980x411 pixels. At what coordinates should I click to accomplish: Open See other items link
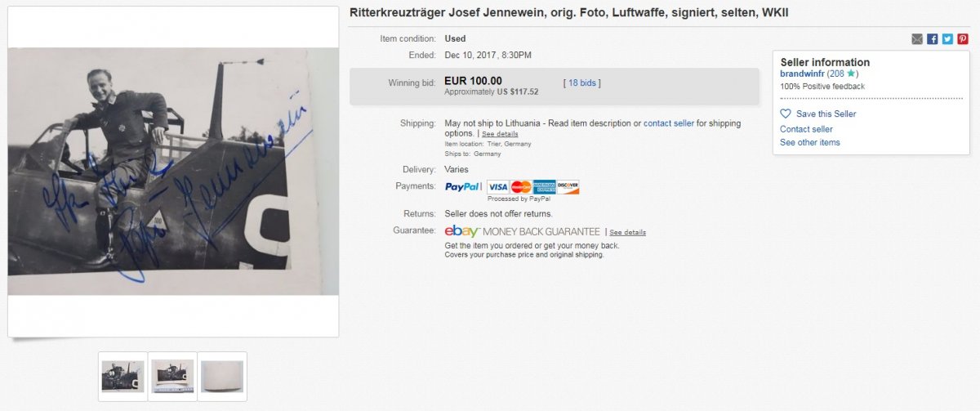(809, 143)
